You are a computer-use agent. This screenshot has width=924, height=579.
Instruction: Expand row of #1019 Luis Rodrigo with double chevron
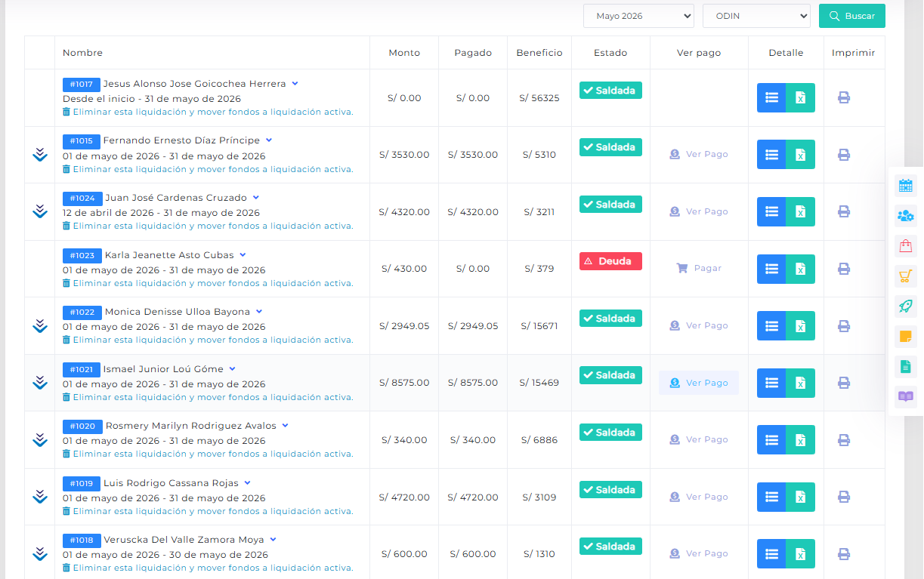pos(40,497)
